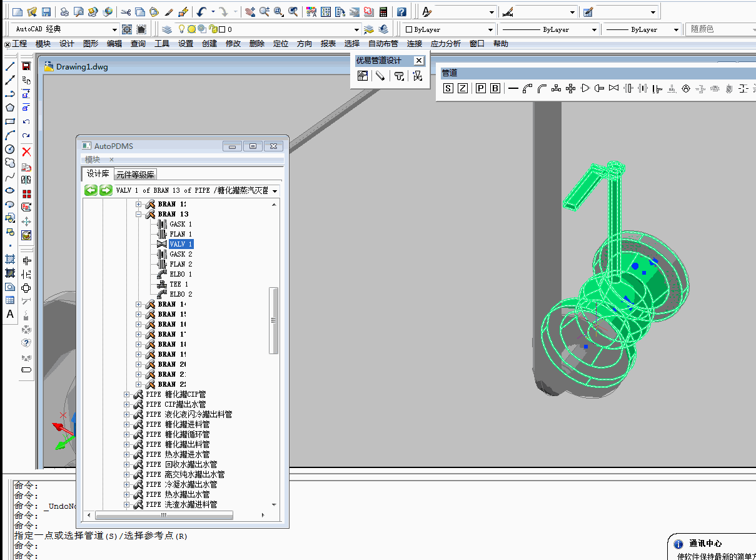The height and width of the screenshot is (560, 756).
Task: Open the 应力分析 menu
Action: click(x=446, y=44)
